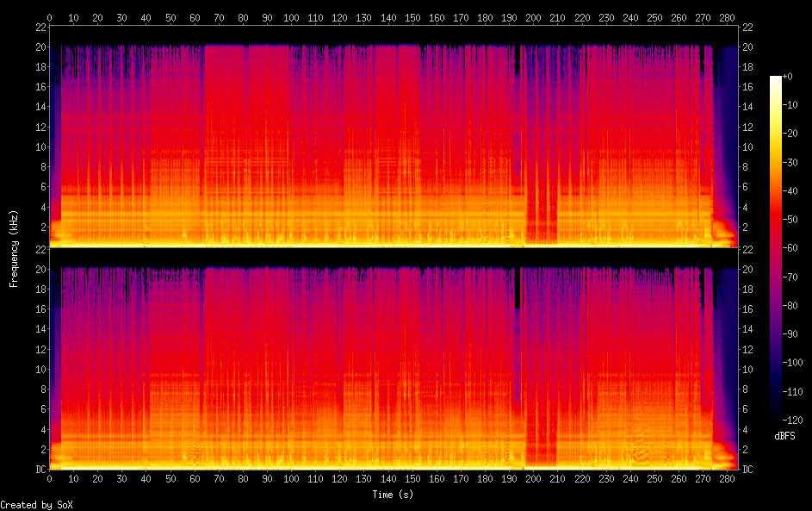Click the 10 kHz label on lower channel's left axis

[38, 369]
